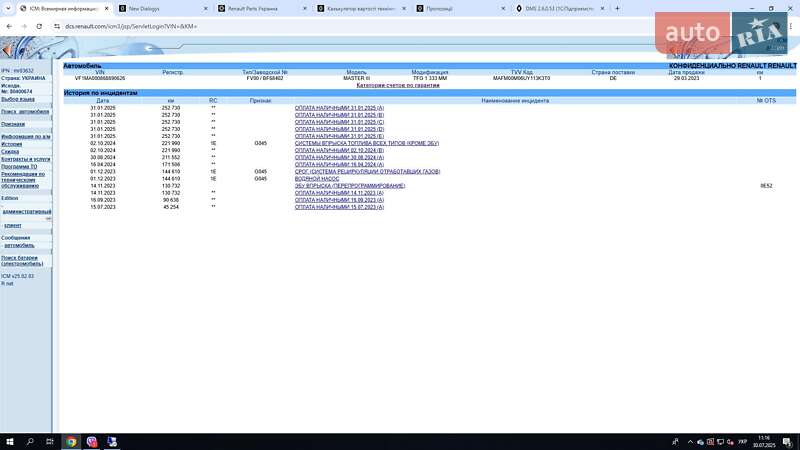Open 'Программа ТО' sidebar link
This screenshot has width=800, height=450.
click(17, 166)
